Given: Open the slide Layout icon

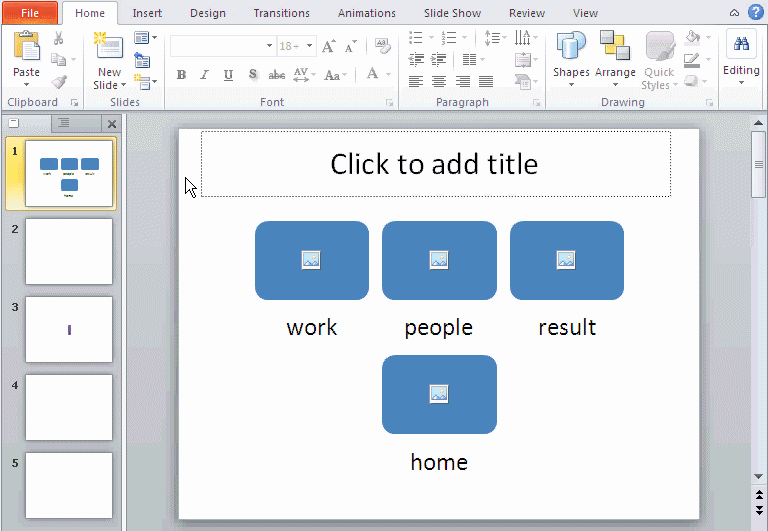Looking at the screenshot, I should (142, 38).
